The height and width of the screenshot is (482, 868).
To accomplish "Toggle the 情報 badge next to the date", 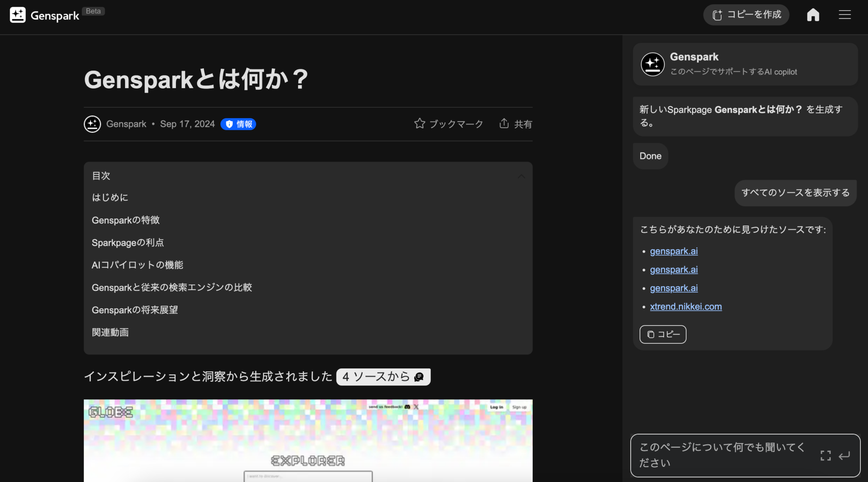I will (x=238, y=124).
